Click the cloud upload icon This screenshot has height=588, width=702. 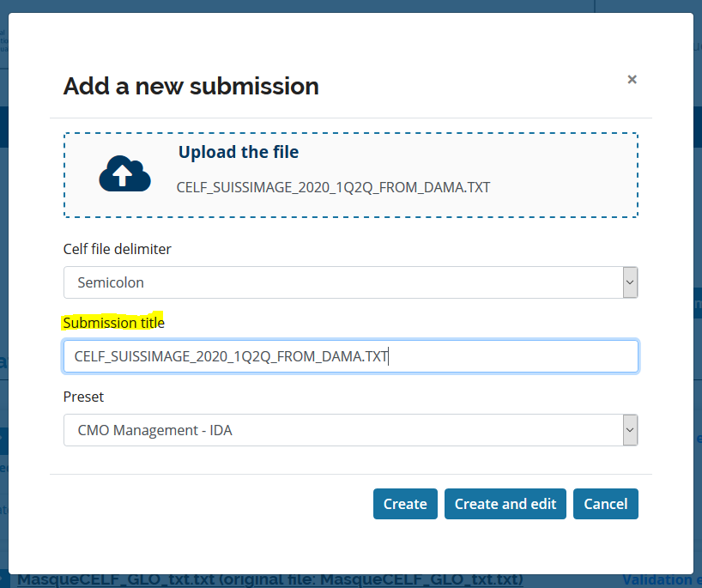coord(124,174)
